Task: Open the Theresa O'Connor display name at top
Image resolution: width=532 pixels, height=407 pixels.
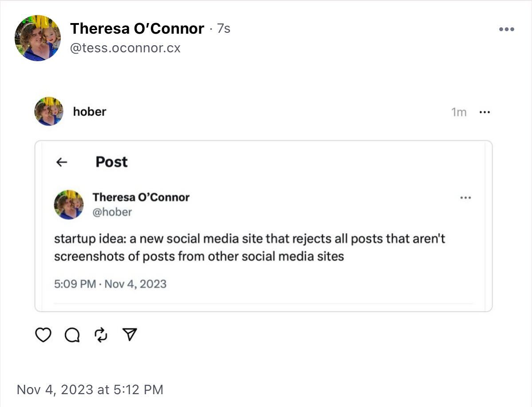Action: (x=137, y=29)
